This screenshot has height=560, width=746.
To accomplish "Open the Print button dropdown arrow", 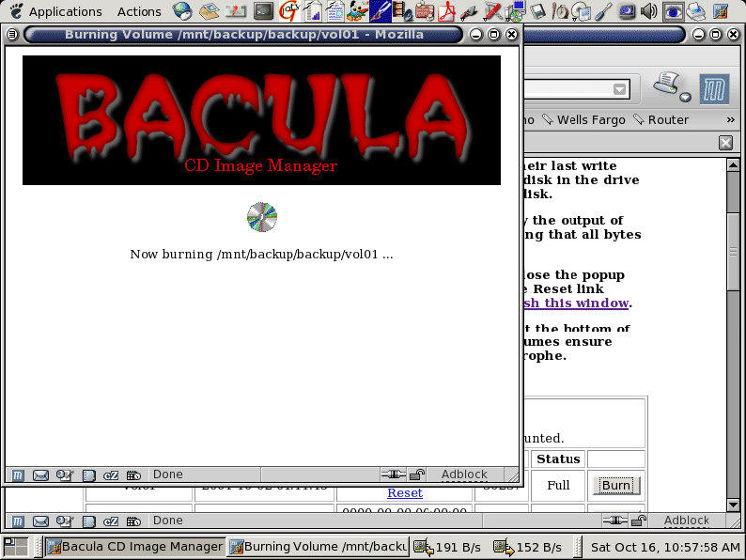I will click(x=686, y=97).
